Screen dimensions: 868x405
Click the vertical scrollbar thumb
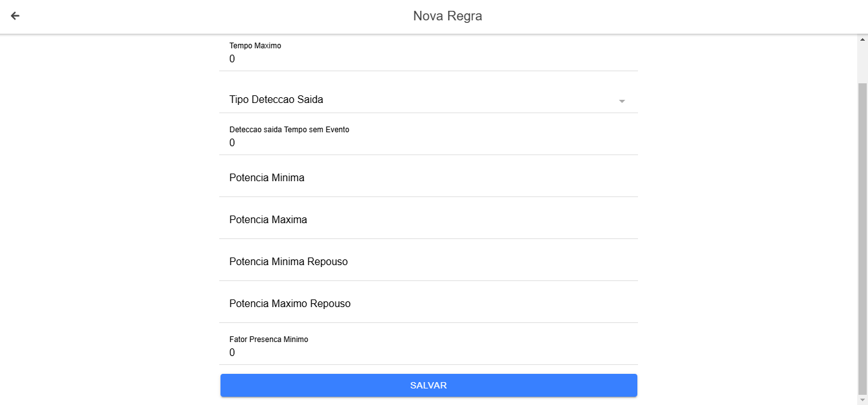point(862,235)
